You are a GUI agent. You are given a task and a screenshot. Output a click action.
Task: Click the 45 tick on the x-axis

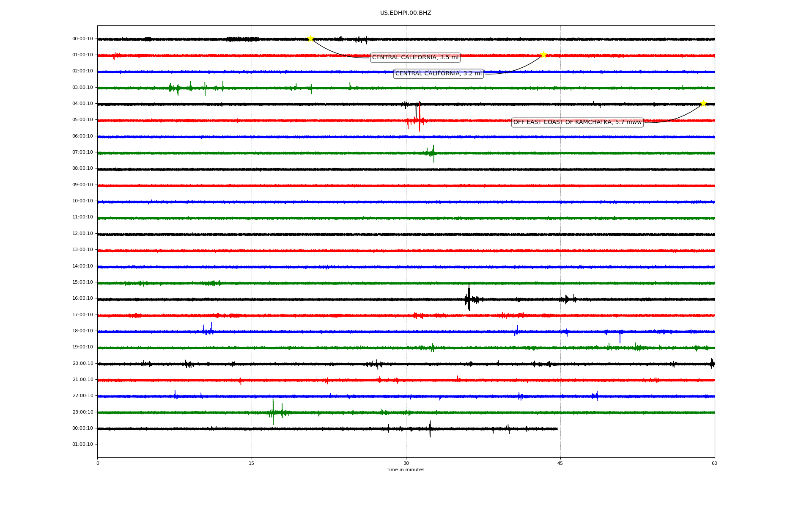[x=560, y=463]
